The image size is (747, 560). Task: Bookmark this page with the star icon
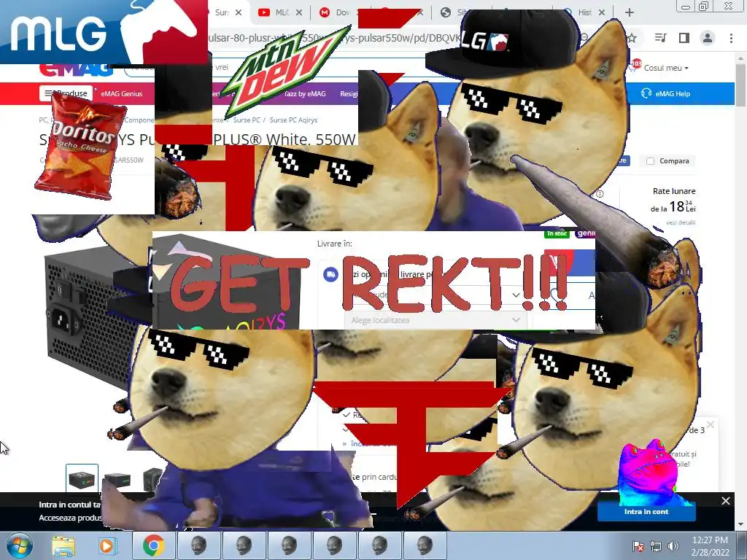coord(632,38)
